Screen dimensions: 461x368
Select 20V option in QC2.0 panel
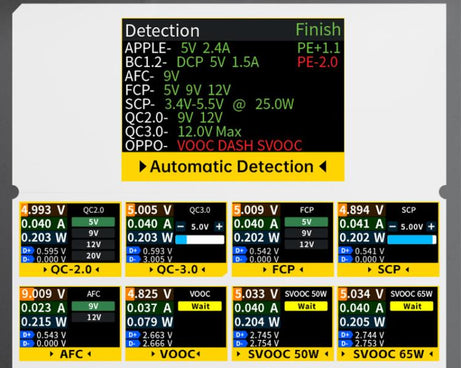[x=93, y=256]
